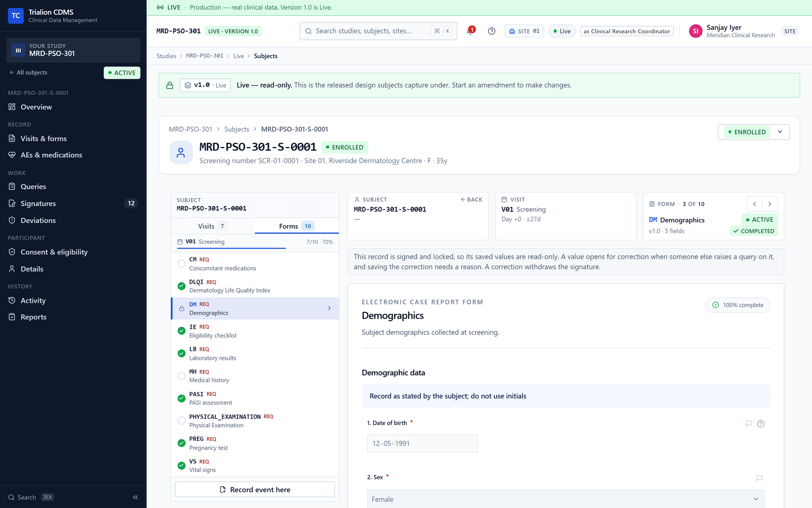The width and height of the screenshot is (812, 508).
Task: Open the Sex dropdown showing Female
Action: [x=565, y=499]
